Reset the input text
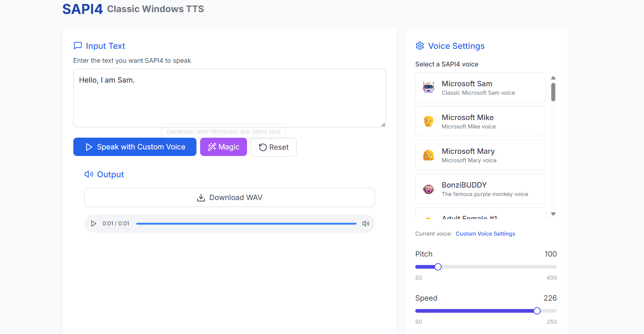Viewport: 644px width, 334px height. click(x=273, y=147)
